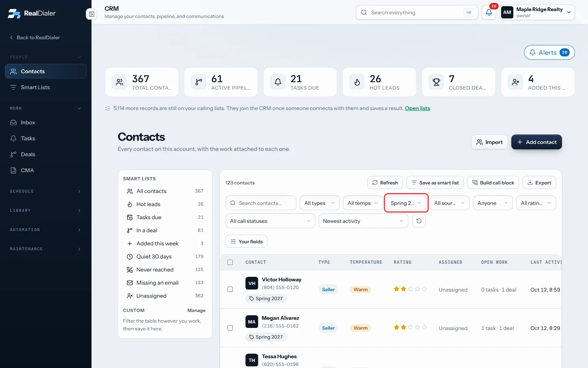
Task: Open the Newest activity sort dropdown
Action: pyautogui.click(x=363, y=221)
